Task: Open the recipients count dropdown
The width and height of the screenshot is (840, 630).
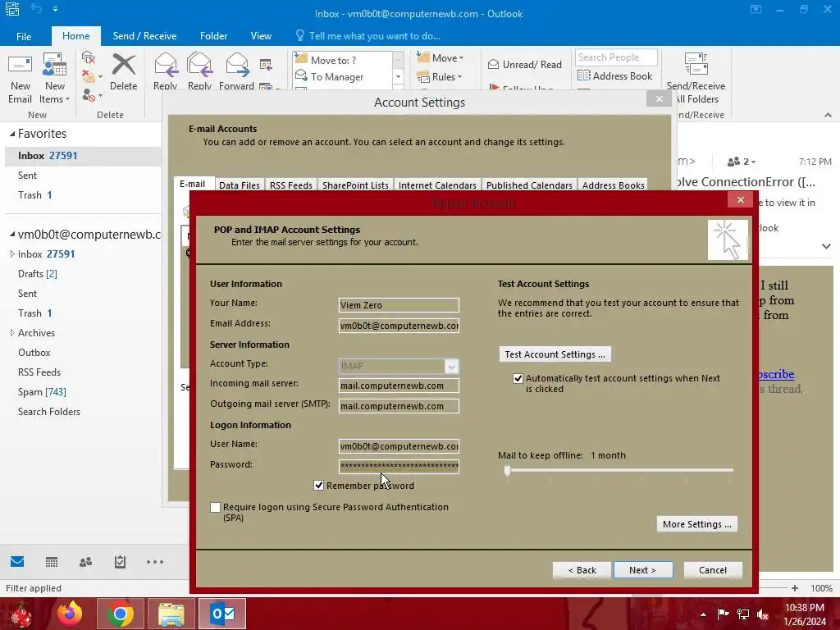Action: click(742, 162)
